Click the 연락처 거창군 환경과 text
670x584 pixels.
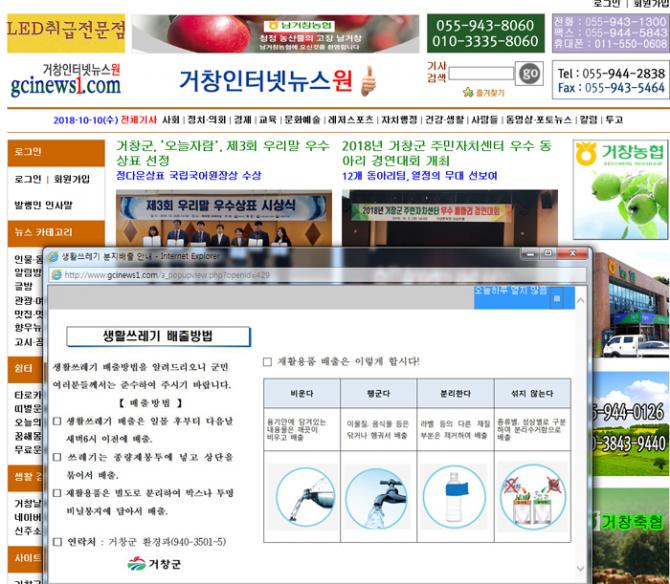(x=146, y=542)
